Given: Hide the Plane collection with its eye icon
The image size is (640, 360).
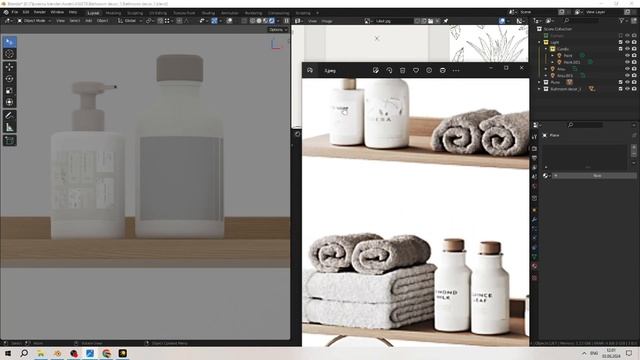Looking at the screenshot, I should click(x=627, y=82).
